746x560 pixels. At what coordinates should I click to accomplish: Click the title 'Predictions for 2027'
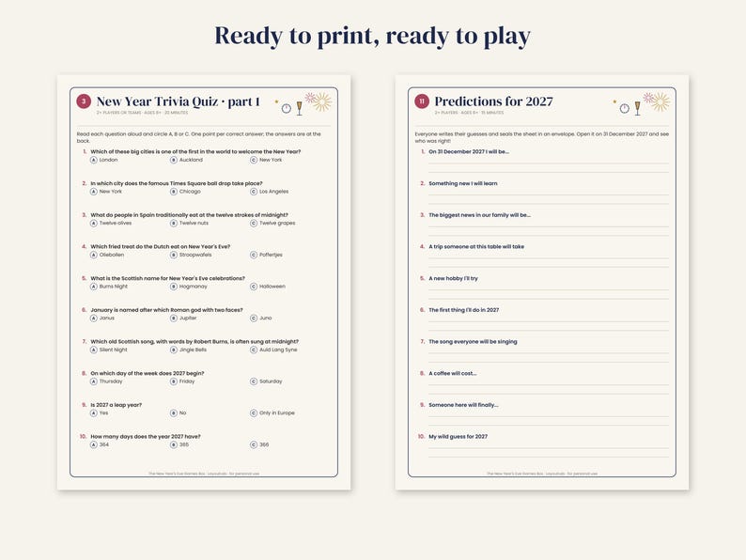(x=493, y=101)
